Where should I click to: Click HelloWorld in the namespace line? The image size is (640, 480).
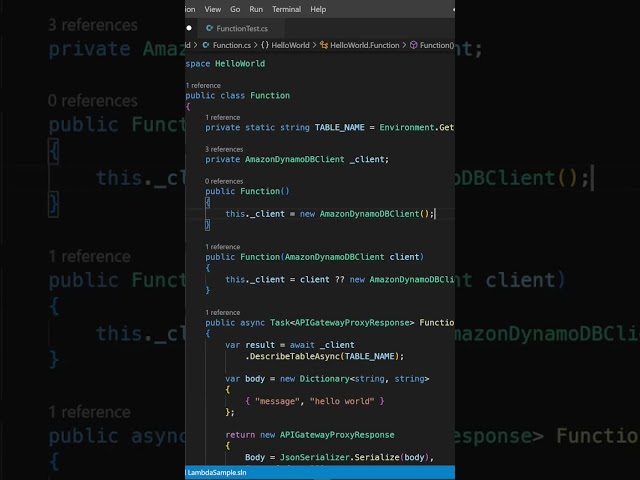(x=240, y=64)
